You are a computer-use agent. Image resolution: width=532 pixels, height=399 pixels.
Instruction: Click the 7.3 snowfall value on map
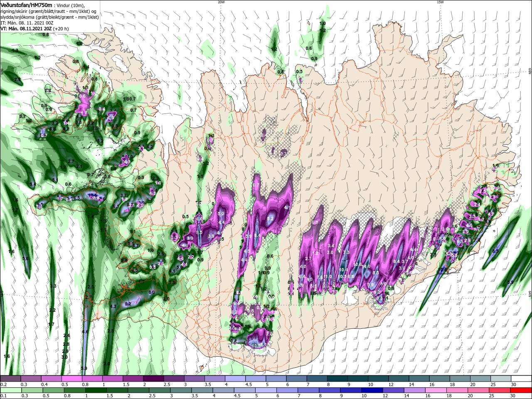pos(346,253)
